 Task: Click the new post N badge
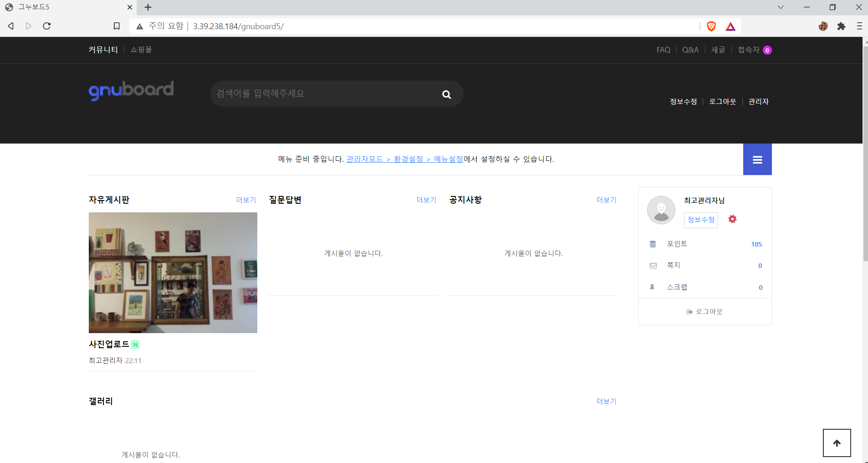coord(135,345)
